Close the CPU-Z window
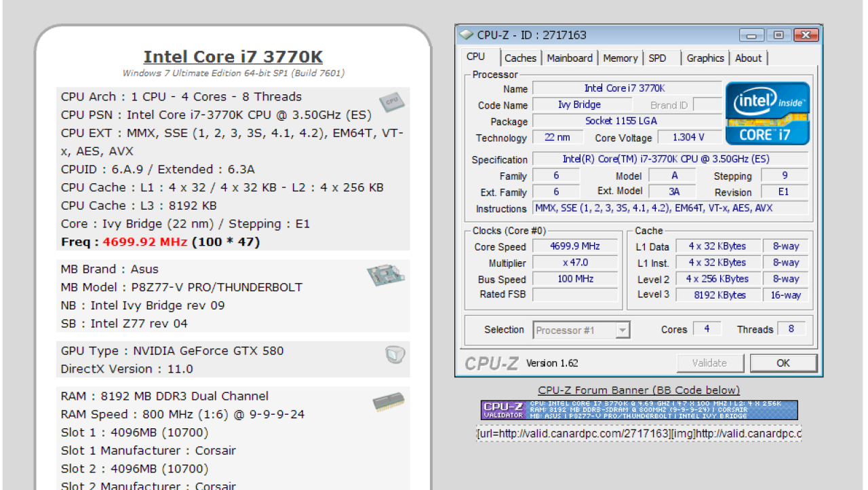This screenshot has height=490, width=868. pos(805,35)
